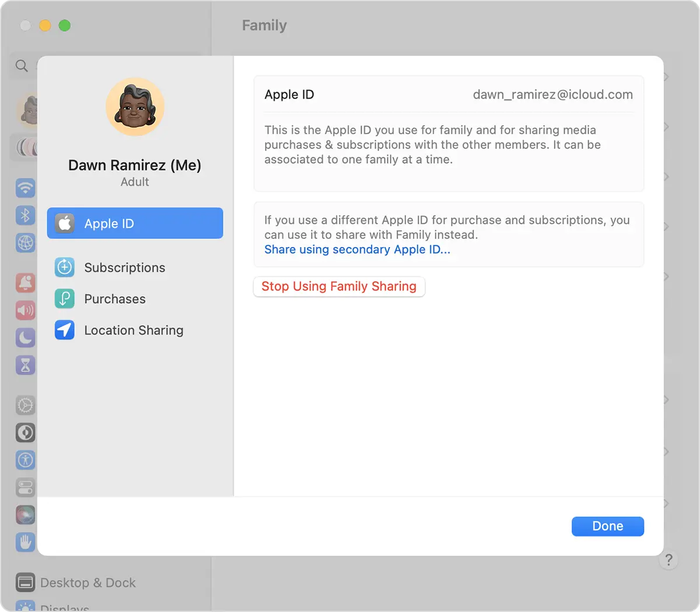Click Share using secondary Apple ID link

357,249
